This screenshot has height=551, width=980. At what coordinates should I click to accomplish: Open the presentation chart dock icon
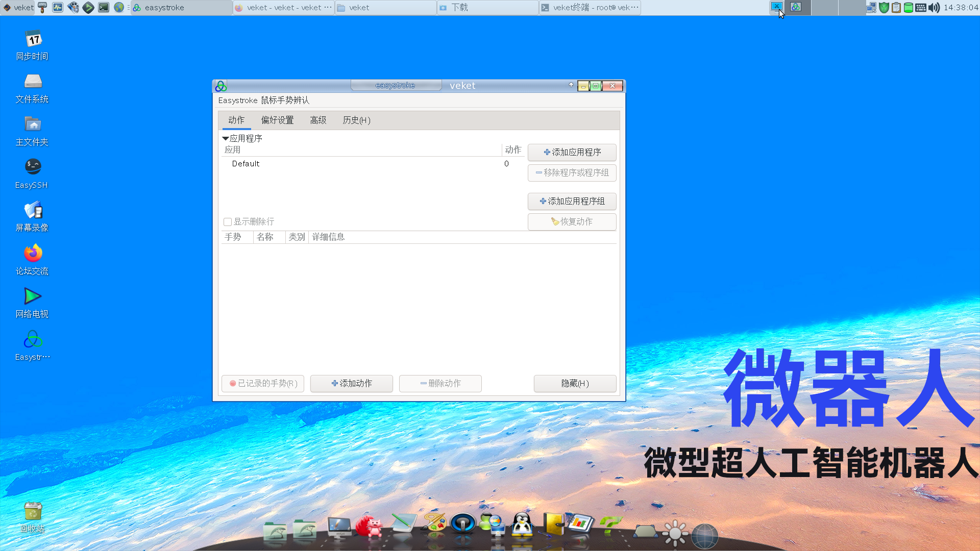(x=580, y=524)
